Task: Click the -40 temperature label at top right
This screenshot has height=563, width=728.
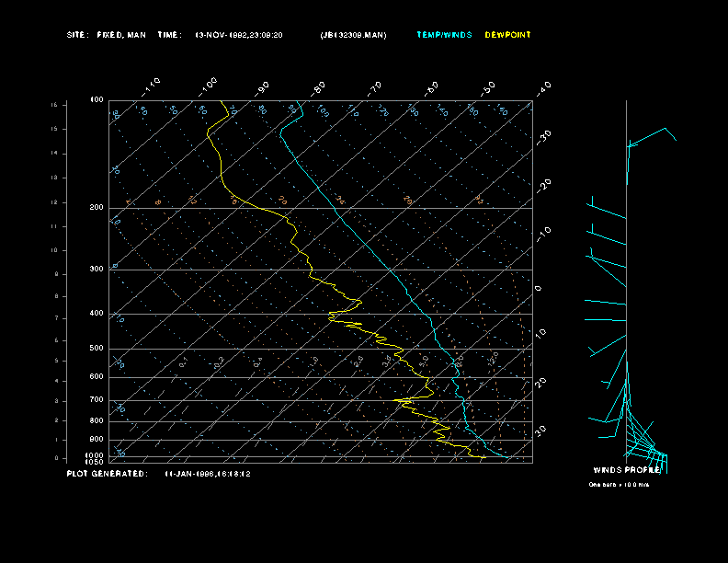Action: pos(543,88)
